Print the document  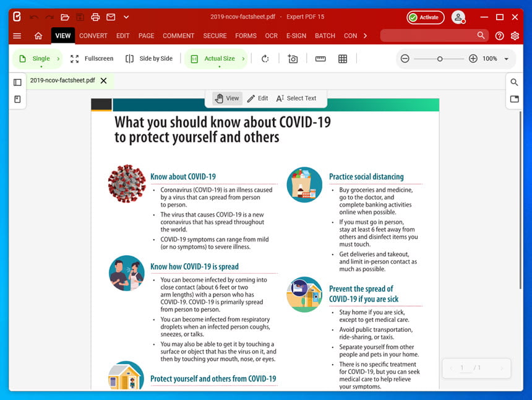(95, 17)
